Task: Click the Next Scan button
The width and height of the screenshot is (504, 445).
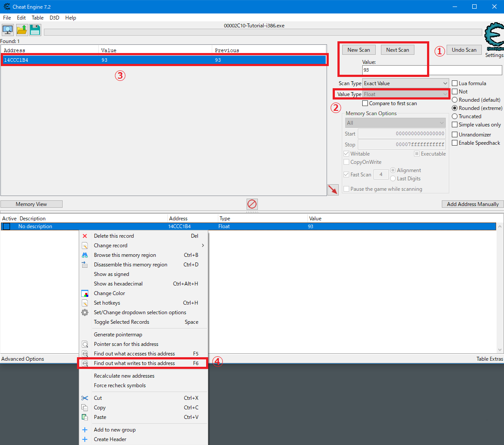Action: click(397, 50)
